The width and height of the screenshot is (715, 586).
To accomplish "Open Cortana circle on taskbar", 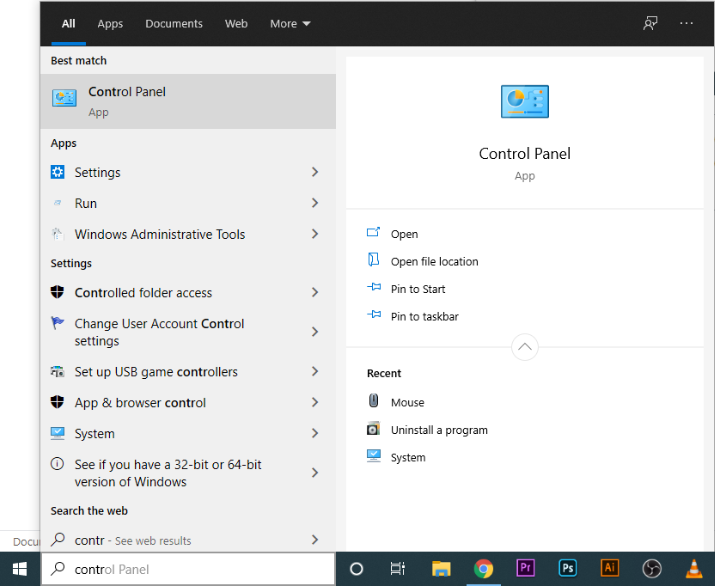I will [357, 569].
